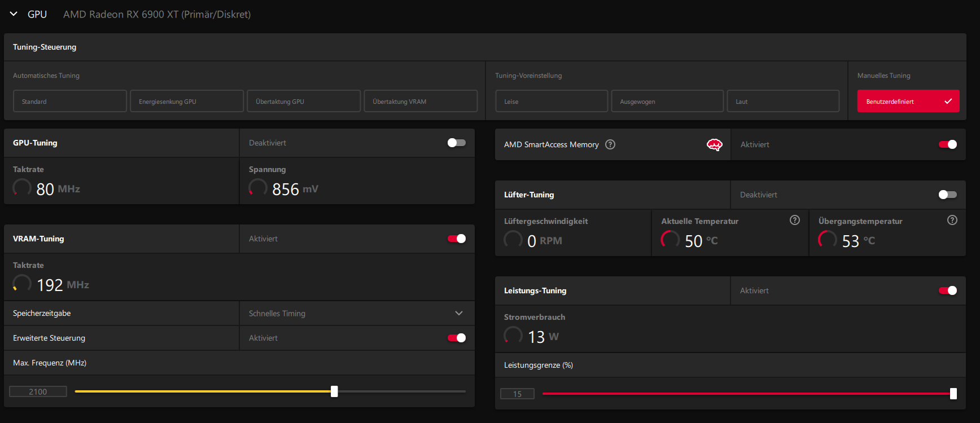Screen dimensions: 980x423
Task: Select the Standard automatic tuning preset
Action: coord(70,101)
